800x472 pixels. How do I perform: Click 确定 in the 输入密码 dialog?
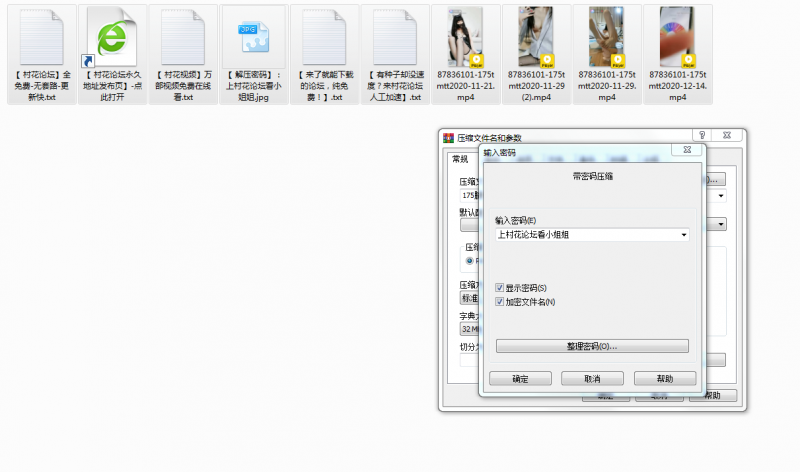[x=520, y=379]
